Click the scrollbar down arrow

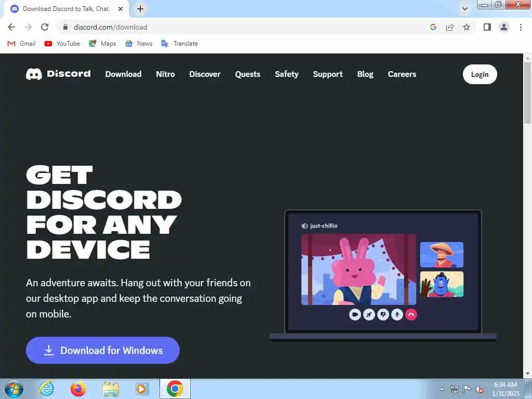[x=528, y=374]
